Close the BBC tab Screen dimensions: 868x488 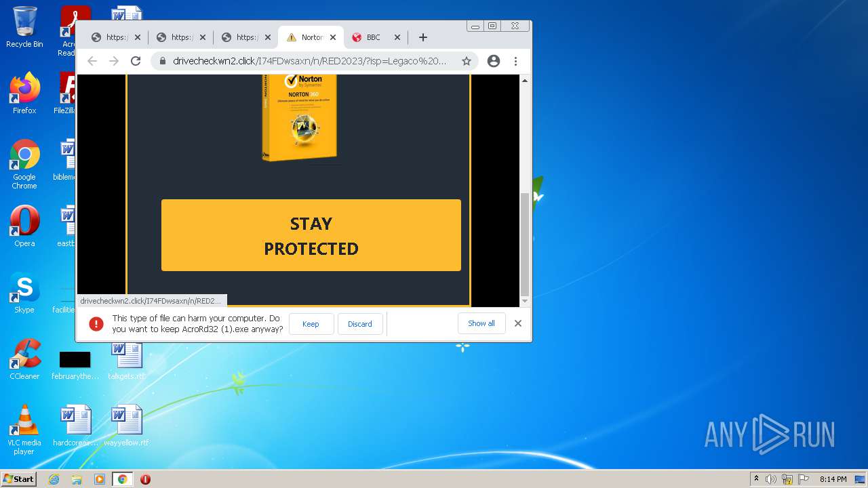coord(397,37)
